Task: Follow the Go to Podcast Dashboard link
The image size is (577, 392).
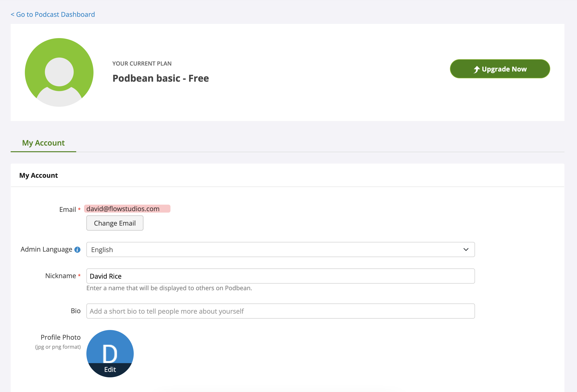Action: tap(53, 14)
